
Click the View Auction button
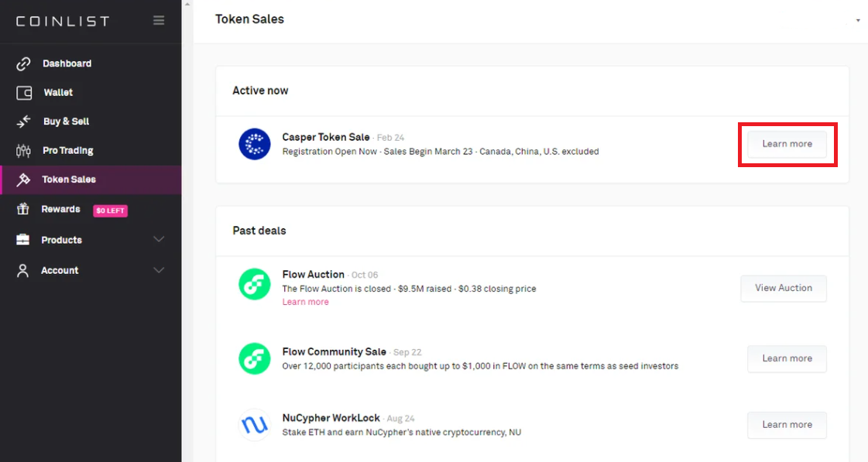(x=784, y=288)
